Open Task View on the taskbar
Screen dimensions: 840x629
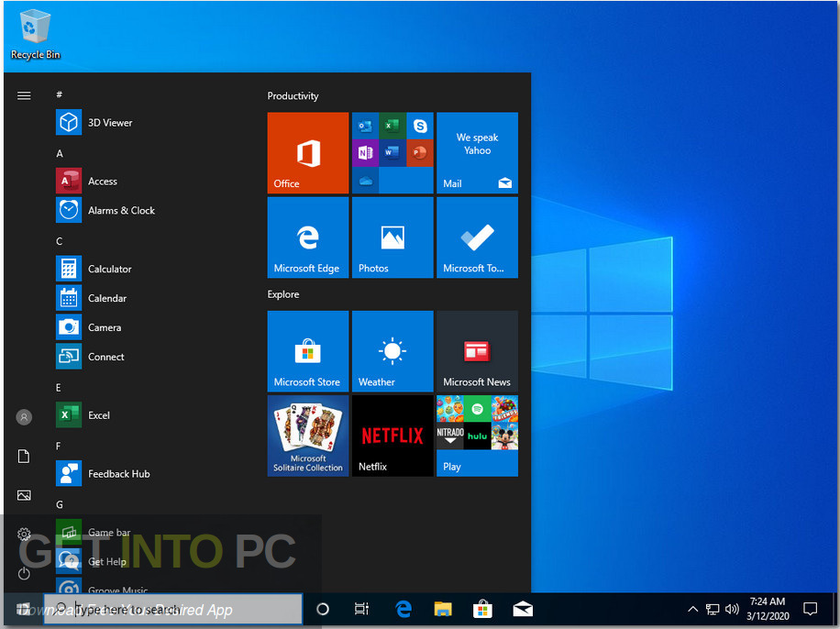361,609
